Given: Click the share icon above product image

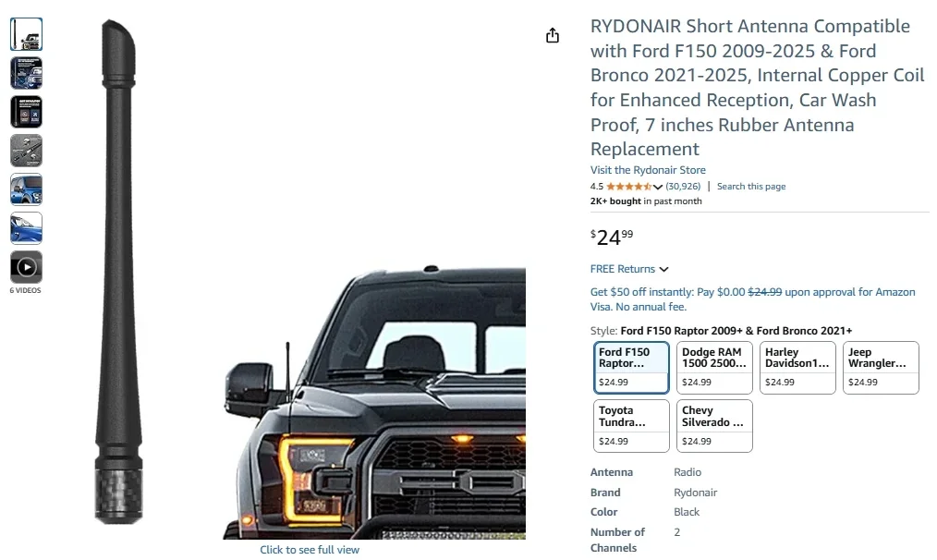Looking at the screenshot, I should click(553, 35).
